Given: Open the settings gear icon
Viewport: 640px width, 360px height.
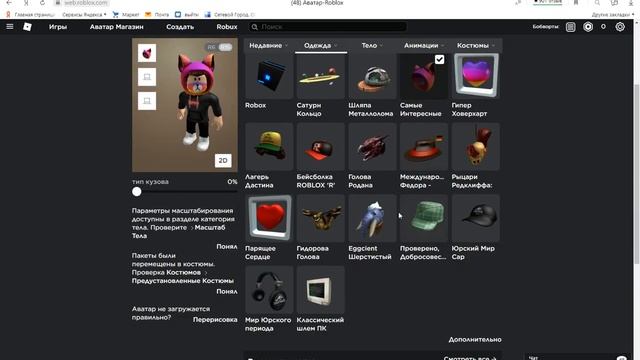Looking at the screenshot, I should pyautogui.click(x=620, y=27).
